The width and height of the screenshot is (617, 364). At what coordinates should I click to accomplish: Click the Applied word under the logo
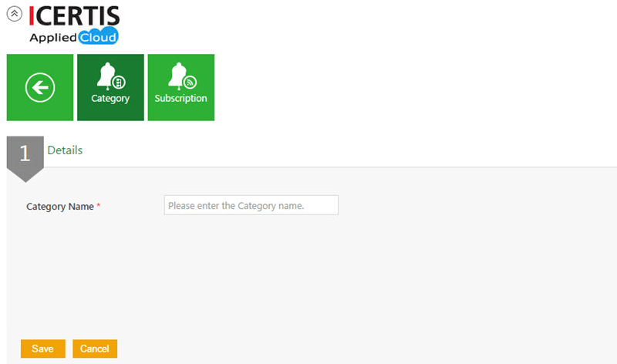(53, 38)
